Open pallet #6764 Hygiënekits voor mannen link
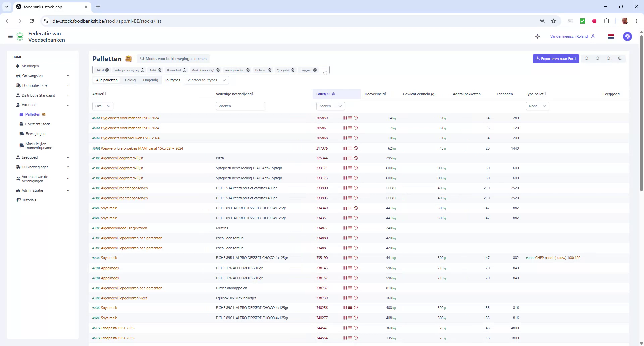Screen dimensions: 644x346 tap(126, 118)
